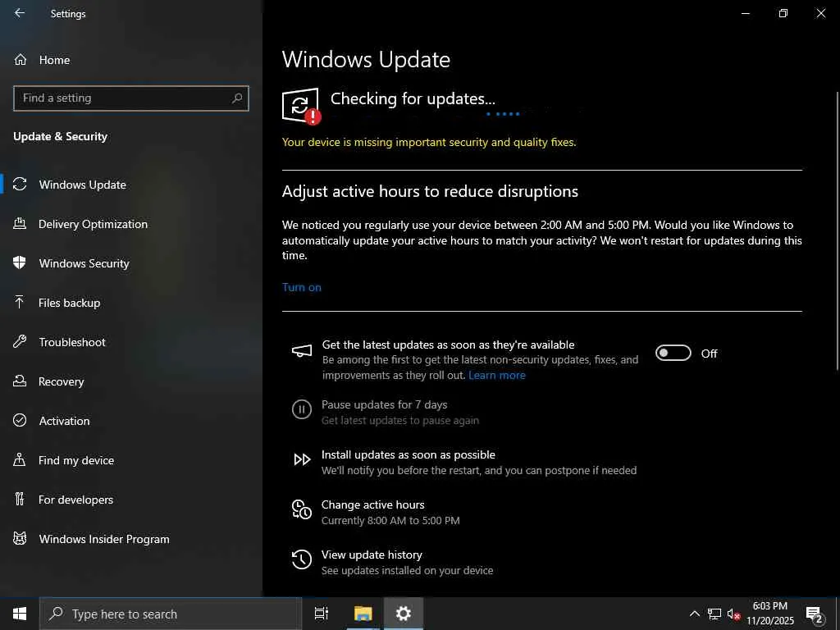Click the muted volume icon in tray
Viewport: 840px width, 630px height.
(734, 614)
